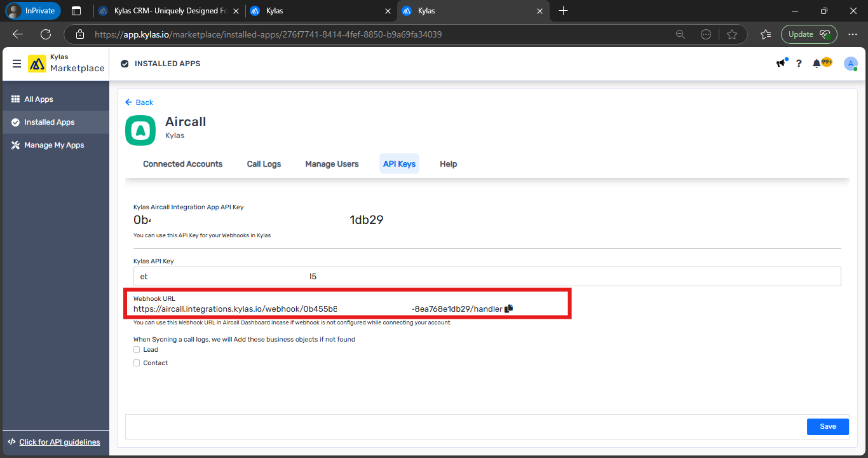Open browser zoom out magnifier icon
Viewport: 868px width, 458px height.
pyautogui.click(x=681, y=34)
